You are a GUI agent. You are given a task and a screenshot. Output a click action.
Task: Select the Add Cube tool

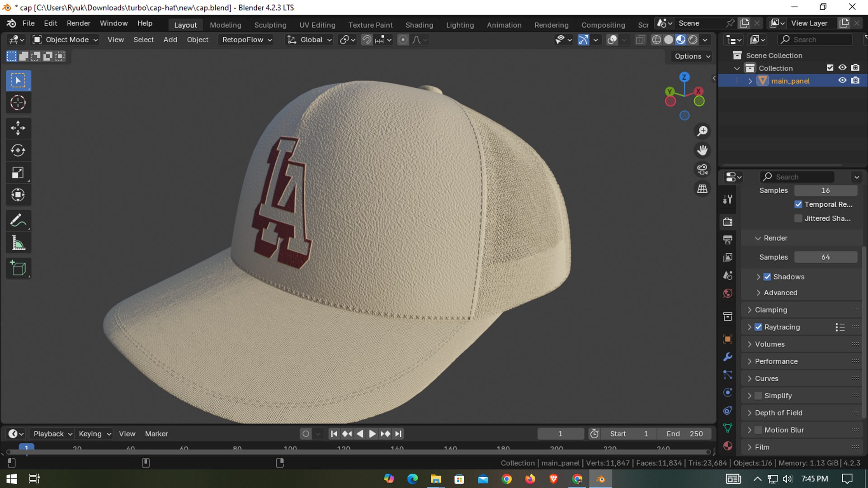18,268
